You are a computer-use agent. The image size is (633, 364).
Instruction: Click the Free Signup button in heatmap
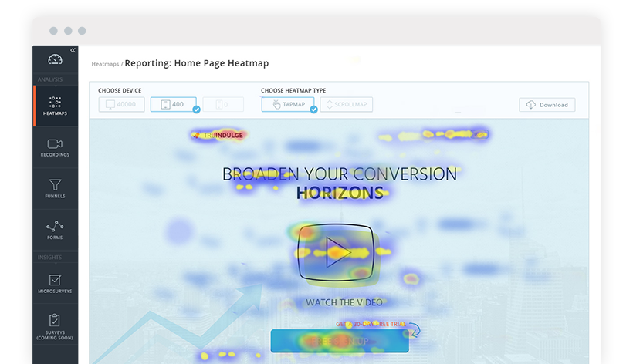pos(340,341)
